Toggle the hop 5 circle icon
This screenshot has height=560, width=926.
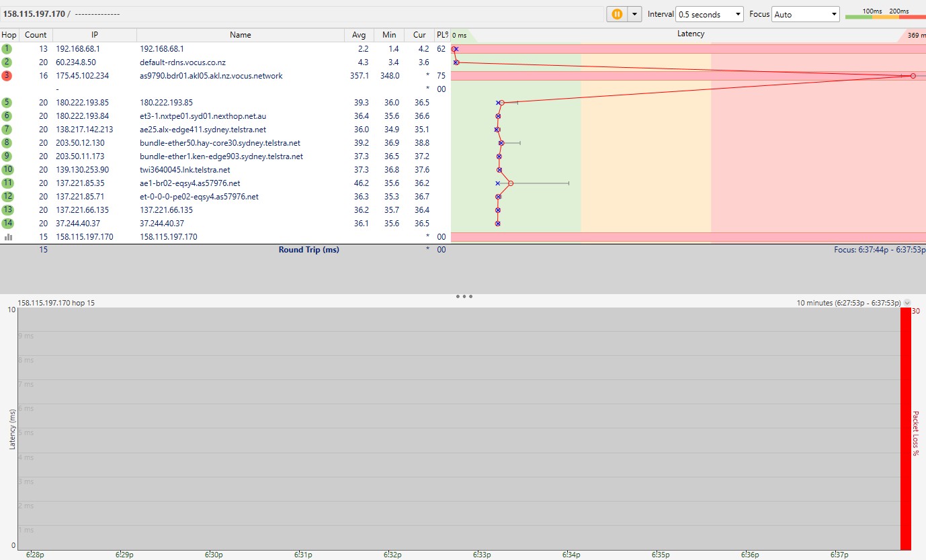(x=7, y=103)
